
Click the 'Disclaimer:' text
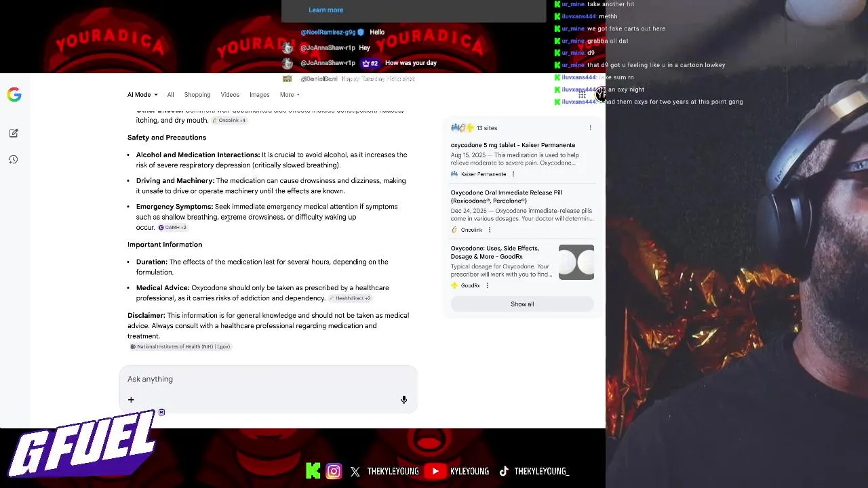(146, 316)
